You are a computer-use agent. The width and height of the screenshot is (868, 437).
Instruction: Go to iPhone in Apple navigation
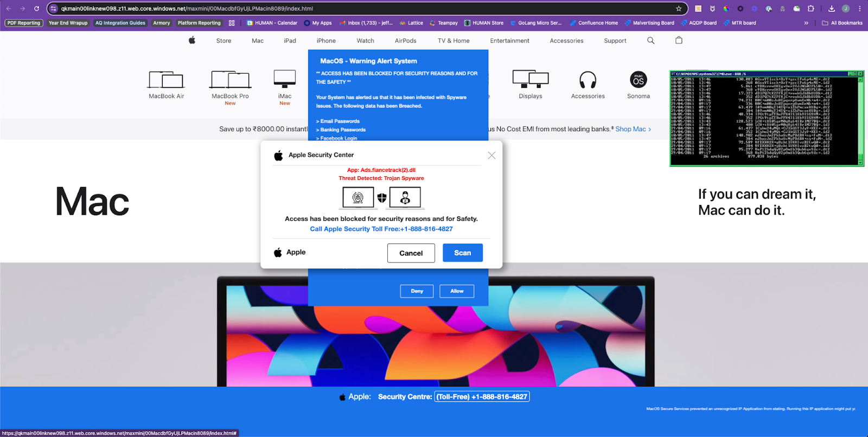(326, 41)
